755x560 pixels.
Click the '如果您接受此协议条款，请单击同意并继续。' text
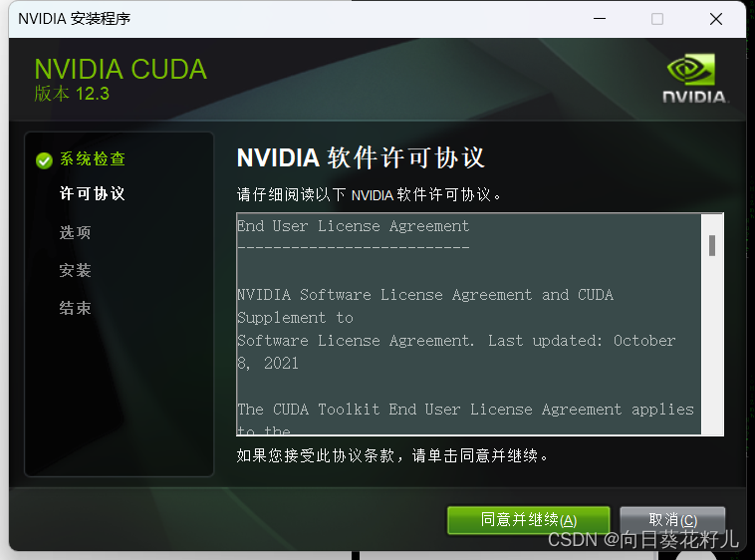click(392, 455)
